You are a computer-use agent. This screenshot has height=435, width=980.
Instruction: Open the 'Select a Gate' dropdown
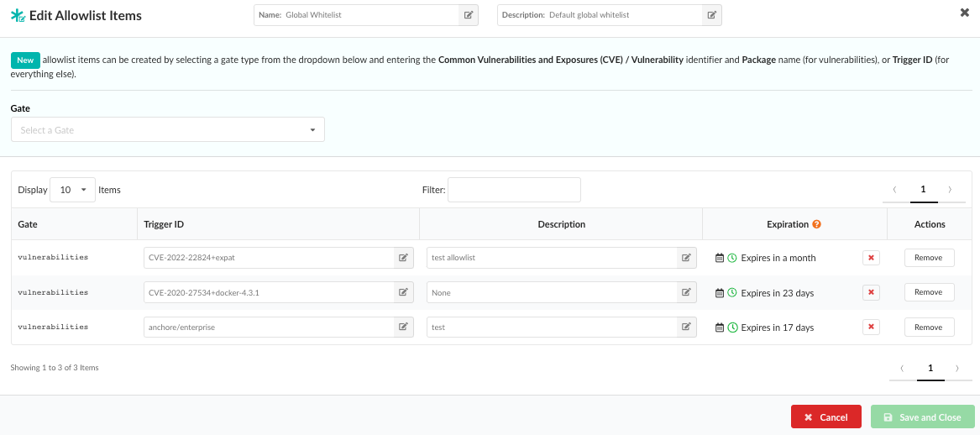pyautogui.click(x=168, y=130)
